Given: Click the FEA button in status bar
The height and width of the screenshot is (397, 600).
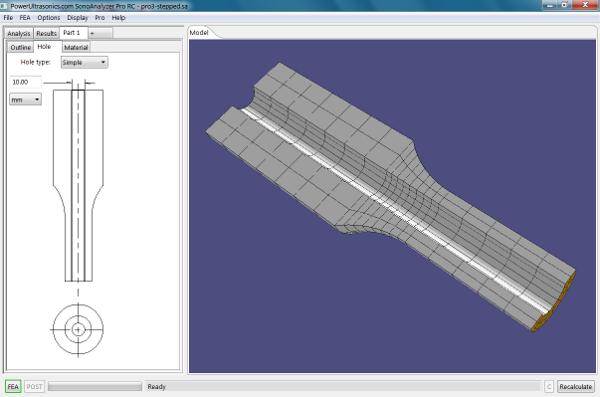Looking at the screenshot, I should 13,386.
